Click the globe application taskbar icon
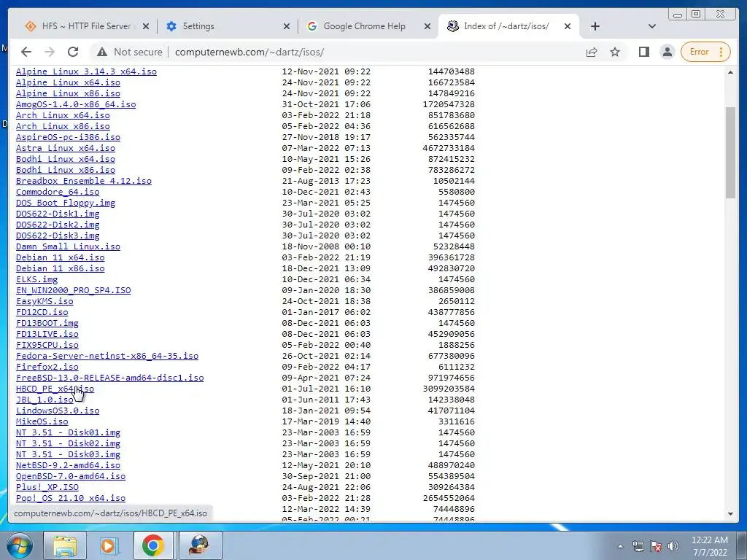The height and width of the screenshot is (560, 747). [199, 545]
